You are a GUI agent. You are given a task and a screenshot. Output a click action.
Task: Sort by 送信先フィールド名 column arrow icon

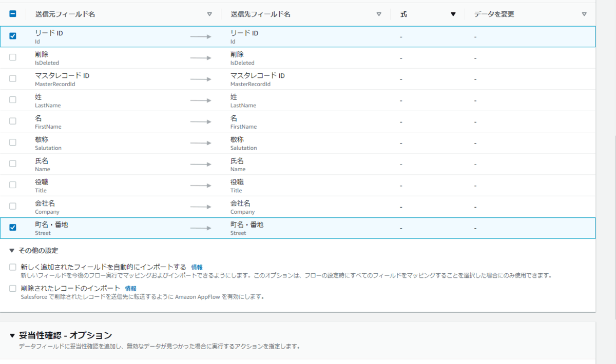(379, 14)
